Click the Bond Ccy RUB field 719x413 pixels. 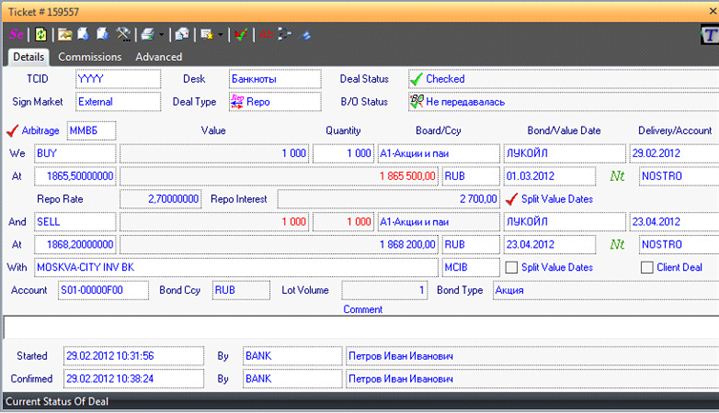coord(241,290)
